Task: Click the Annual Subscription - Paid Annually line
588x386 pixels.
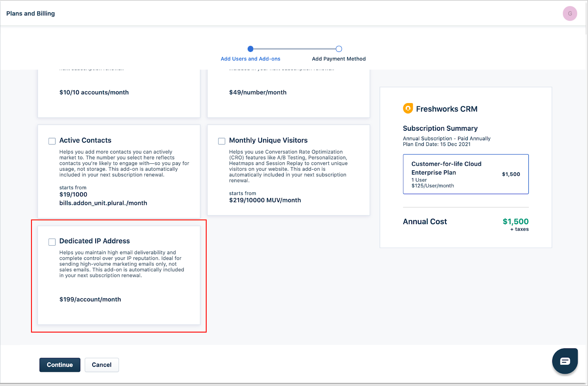Action: (x=447, y=138)
